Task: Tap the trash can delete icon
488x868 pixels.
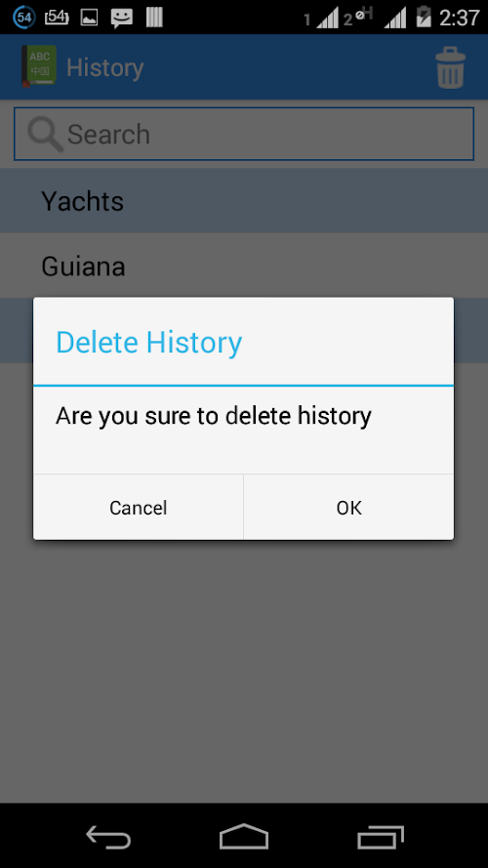Action: click(x=450, y=67)
